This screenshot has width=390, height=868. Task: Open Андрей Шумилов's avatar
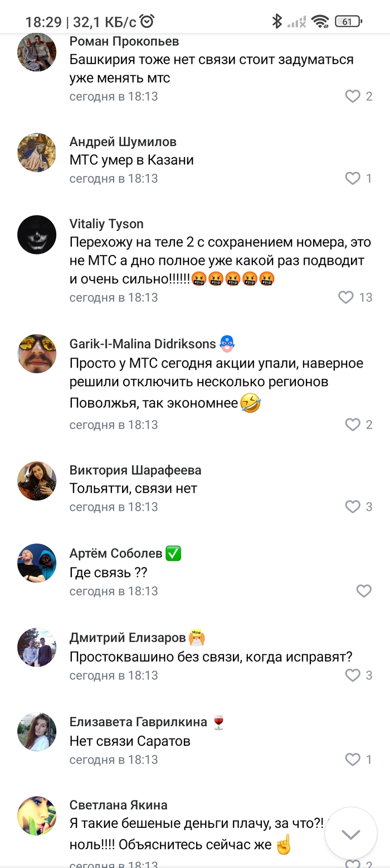tap(37, 152)
